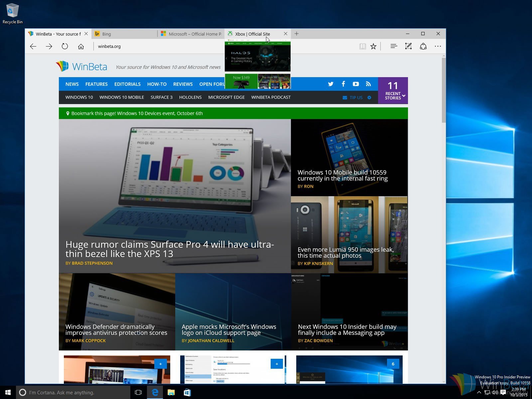Open the Action Center notifications icon
This screenshot has height=399, width=532.
(x=503, y=392)
